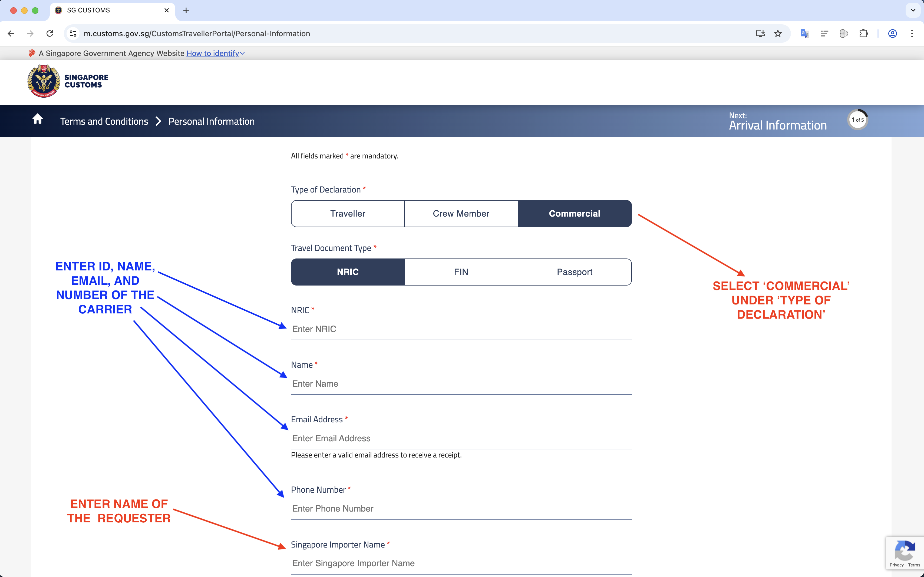Click the '1 of 5' progress indicator

pos(857,120)
